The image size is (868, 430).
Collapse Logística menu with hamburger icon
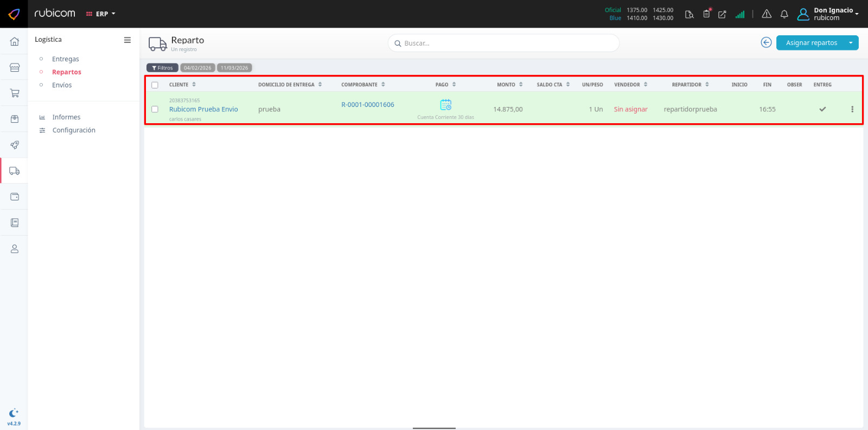tap(127, 40)
